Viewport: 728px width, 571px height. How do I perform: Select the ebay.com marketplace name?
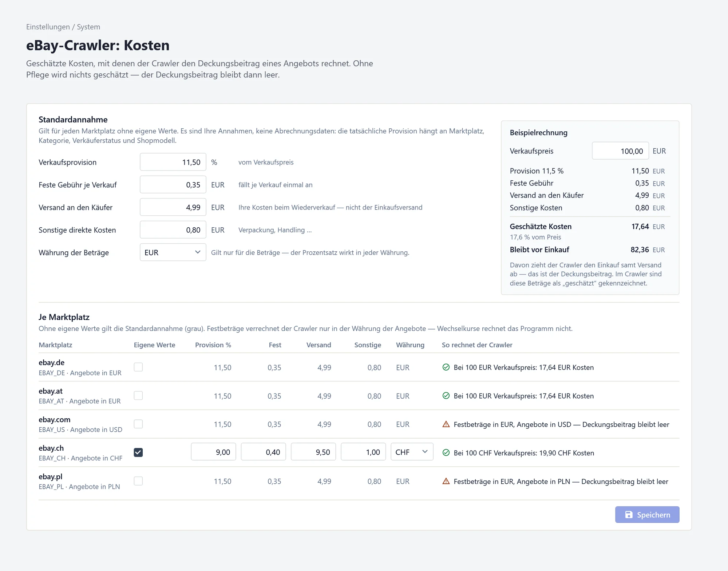tap(54, 419)
